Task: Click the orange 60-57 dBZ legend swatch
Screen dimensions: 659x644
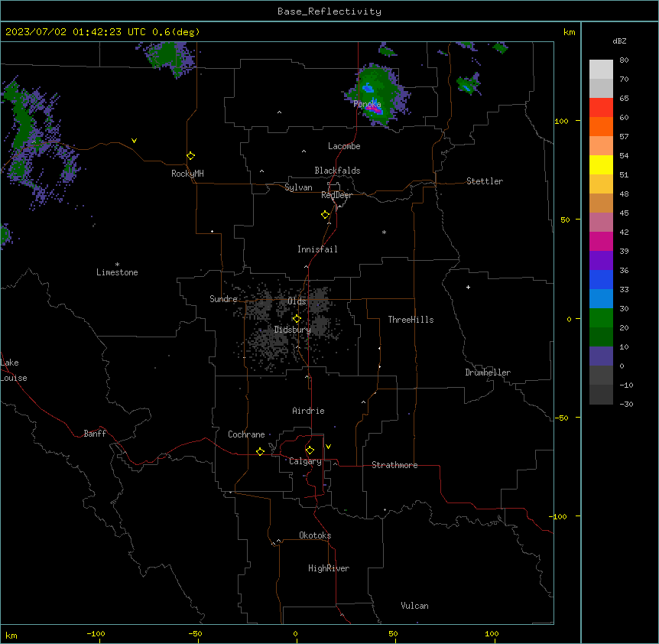Action: click(x=601, y=127)
